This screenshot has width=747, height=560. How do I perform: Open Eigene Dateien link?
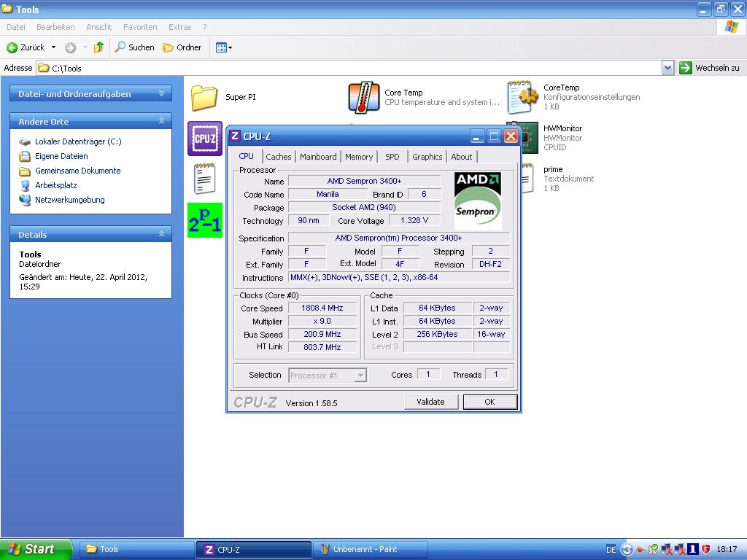[61, 156]
